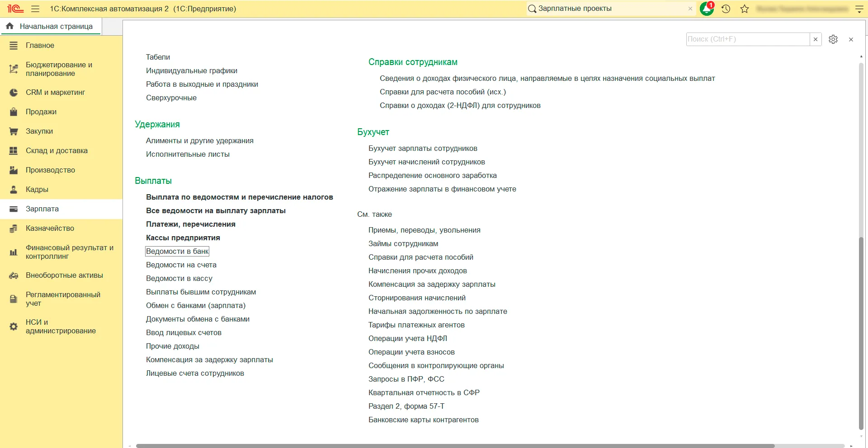Open НСИ и администрирование section
The width and height of the screenshot is (868, 448).
(61, 327)
